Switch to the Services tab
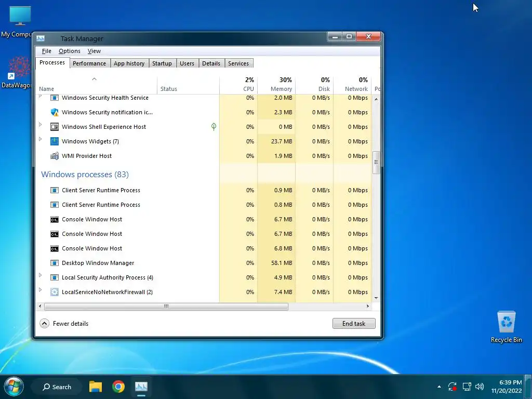Viewport: 532px width, 399px height. (x=238, y=63)
